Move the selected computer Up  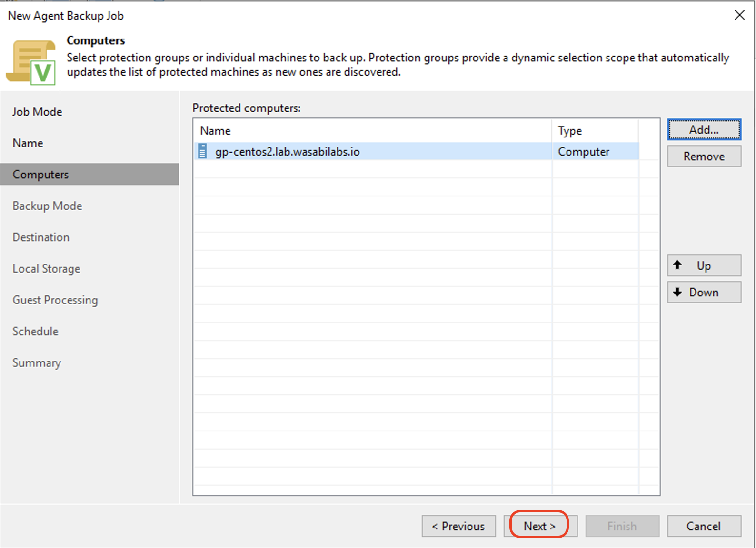pos(704,265)
